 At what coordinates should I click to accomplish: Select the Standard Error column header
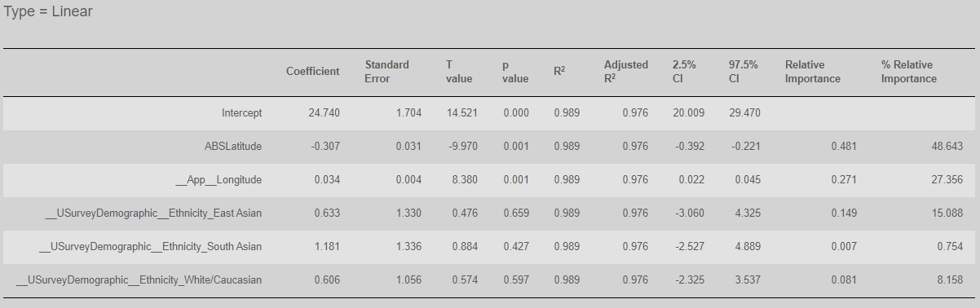pos(387,72)
